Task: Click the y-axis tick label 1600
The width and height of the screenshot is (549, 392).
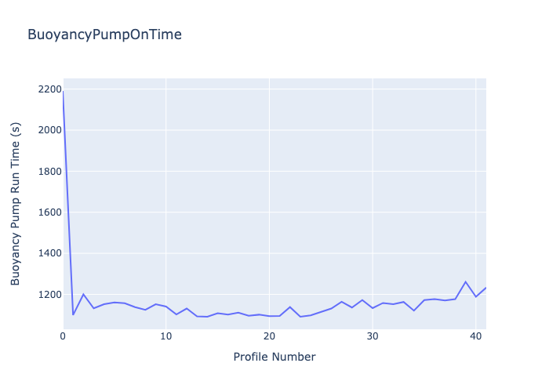Action: pos(49,212)
